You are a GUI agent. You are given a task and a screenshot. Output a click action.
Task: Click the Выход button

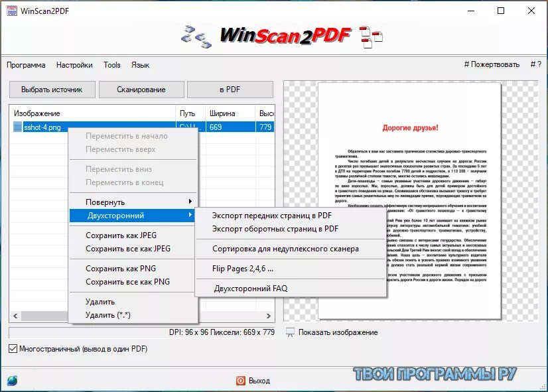[253, 381]
